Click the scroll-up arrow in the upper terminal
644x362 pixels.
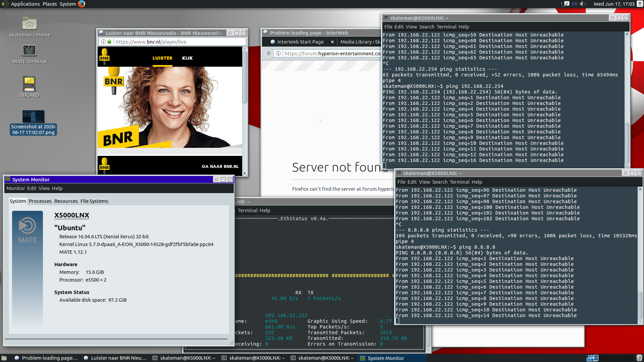(627, 34)
